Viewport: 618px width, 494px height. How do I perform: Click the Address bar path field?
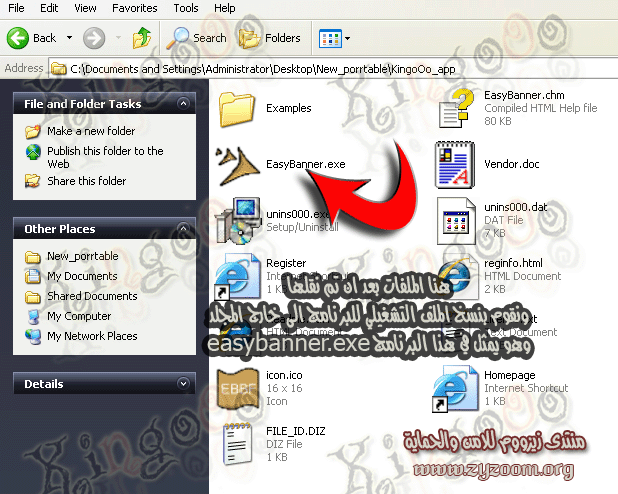tap(333, 69)
